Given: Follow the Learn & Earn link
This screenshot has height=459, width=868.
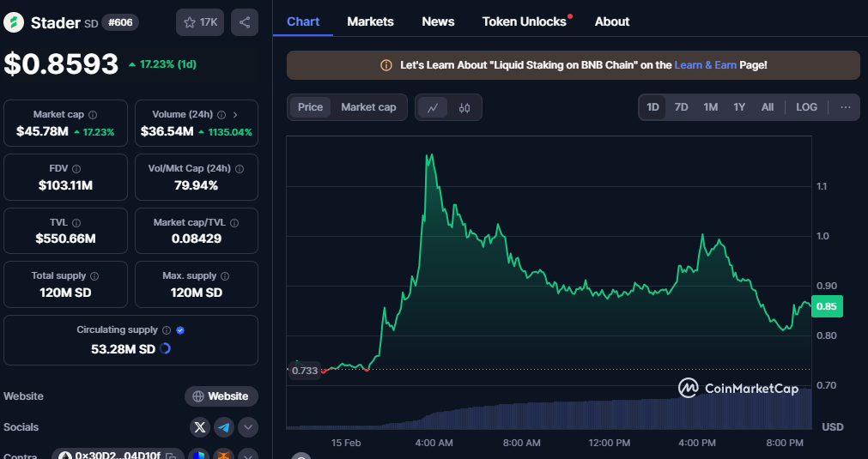Looking at the screenshot, I should pyautogui.click(x=705, y=65).
